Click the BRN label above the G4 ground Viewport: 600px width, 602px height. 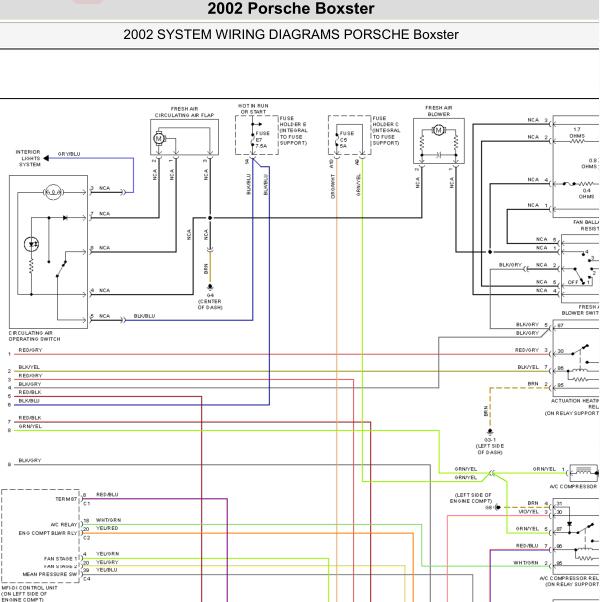(206, 268)
